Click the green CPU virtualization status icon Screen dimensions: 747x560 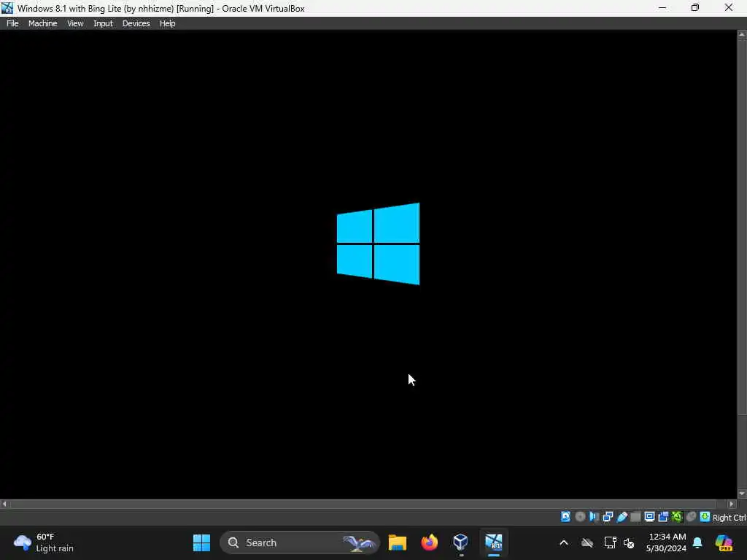pos(677,517)
